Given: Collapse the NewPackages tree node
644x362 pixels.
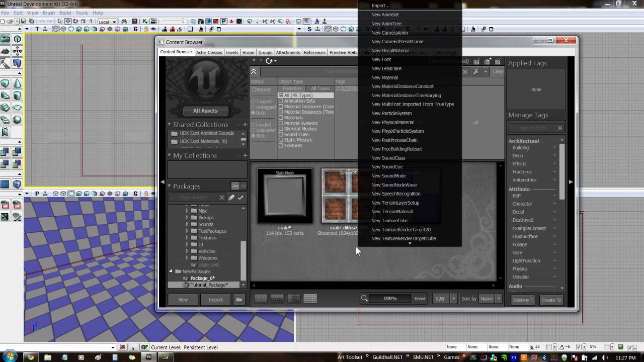Looking at the screenshot, I should 171,271.
